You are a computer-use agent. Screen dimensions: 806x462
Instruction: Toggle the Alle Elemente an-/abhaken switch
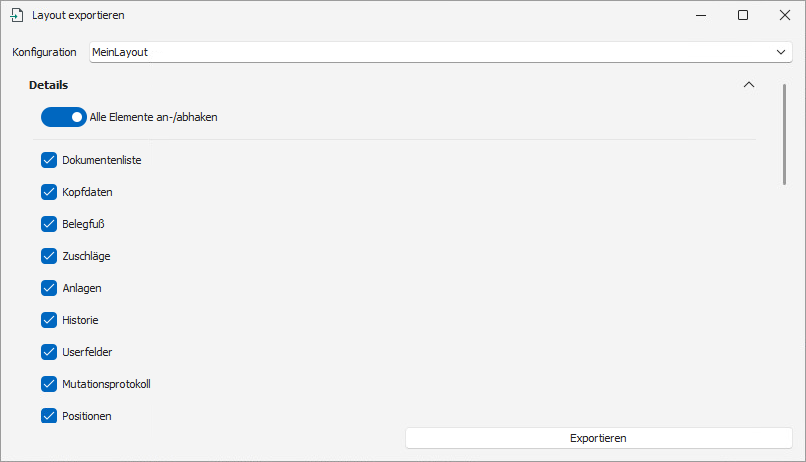[x=63, y=117]
